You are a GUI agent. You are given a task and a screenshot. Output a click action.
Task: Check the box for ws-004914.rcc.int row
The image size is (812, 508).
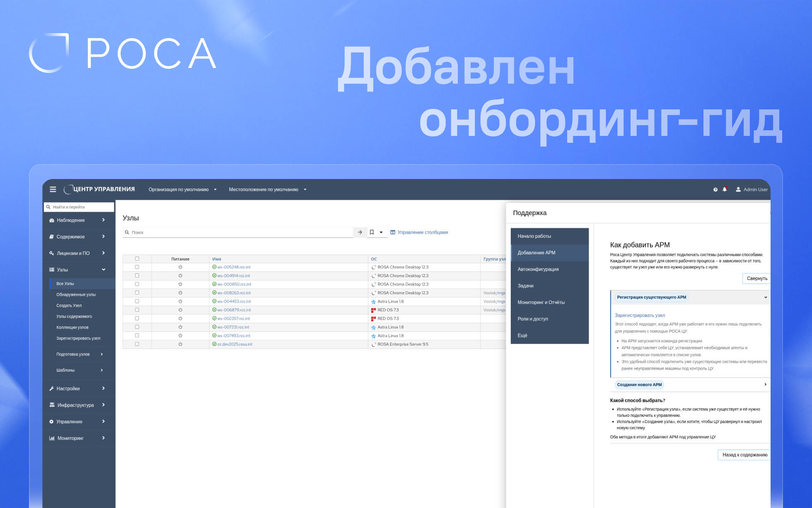pos(137,276)
